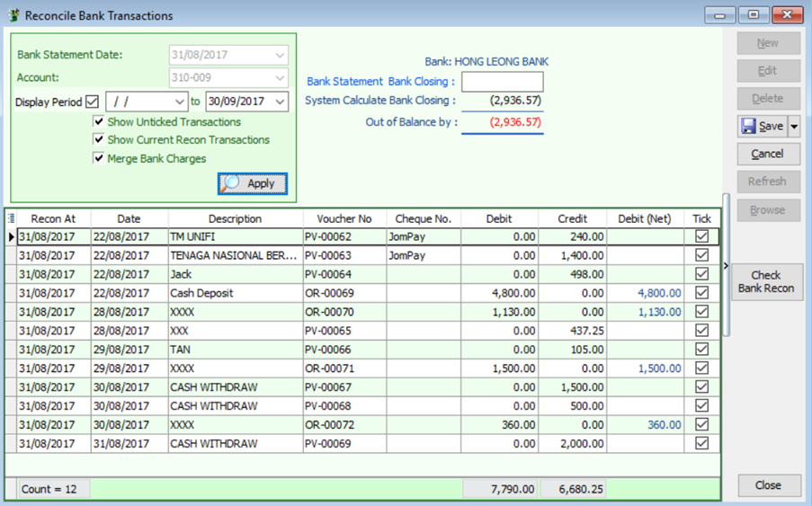812x506 pixels.
Task: Click the application icon in title bar
Action: coord(13,15)
